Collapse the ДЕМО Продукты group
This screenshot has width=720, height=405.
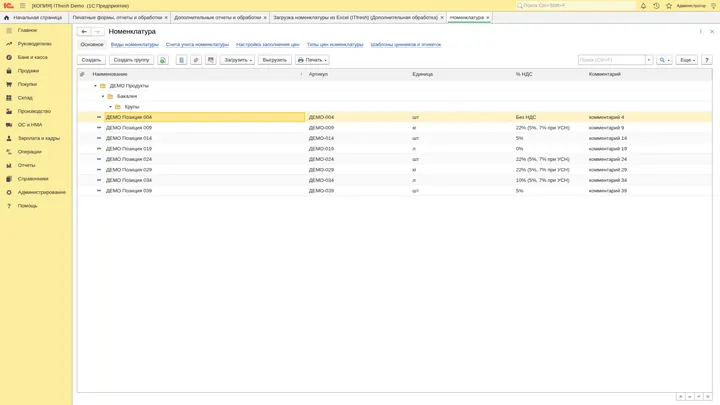(x=96, y=86)
